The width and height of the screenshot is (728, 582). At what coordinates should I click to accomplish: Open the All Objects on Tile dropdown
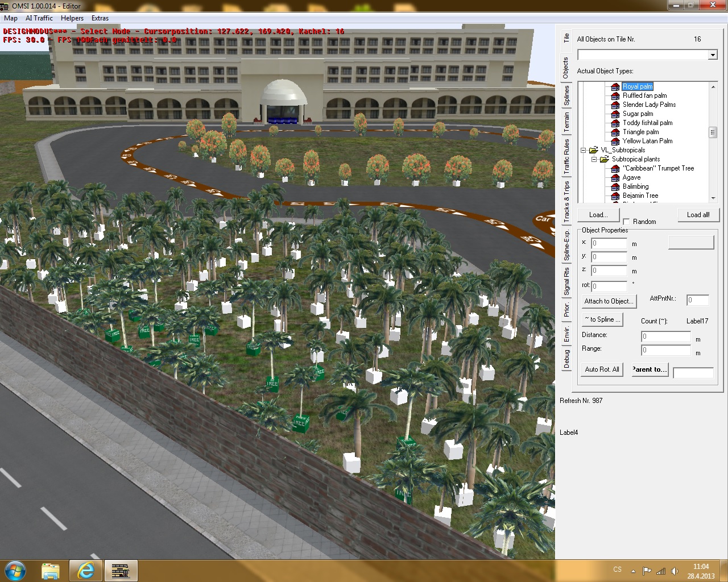(713, 55)
